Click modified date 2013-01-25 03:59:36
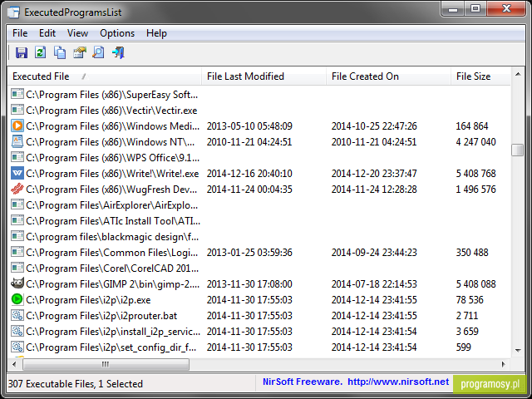This screenshot has width=532, height=399. [249, 253]
